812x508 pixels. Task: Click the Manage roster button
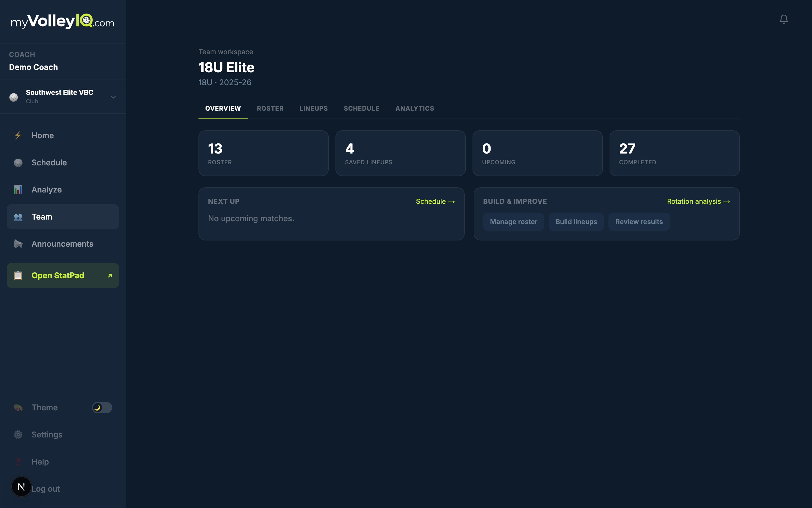coord(513,222)
